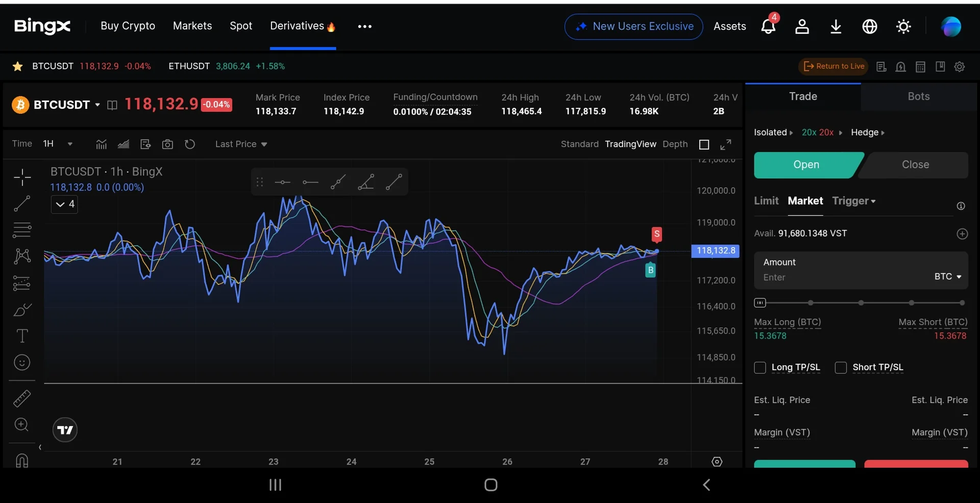Toggle the BTCUSDT favorite star

coord(17,66)
